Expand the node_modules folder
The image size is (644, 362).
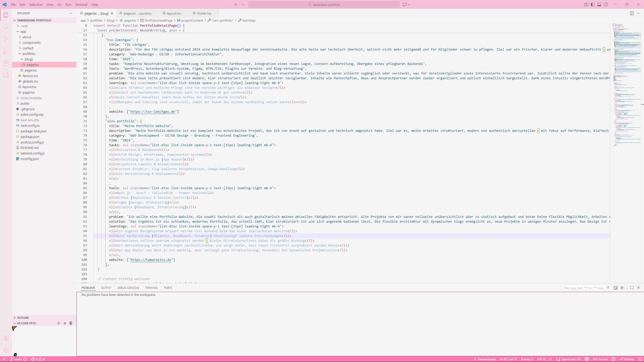(x=31, y=98)
